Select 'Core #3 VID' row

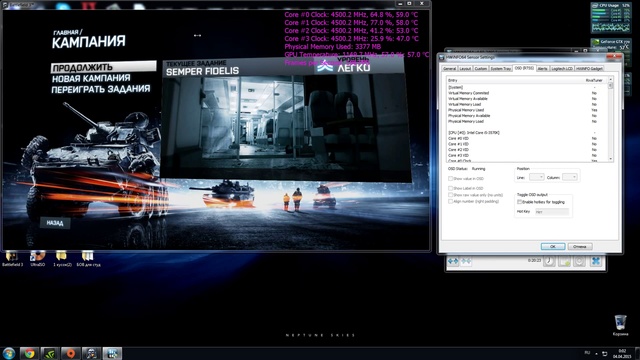click(529, 156)
